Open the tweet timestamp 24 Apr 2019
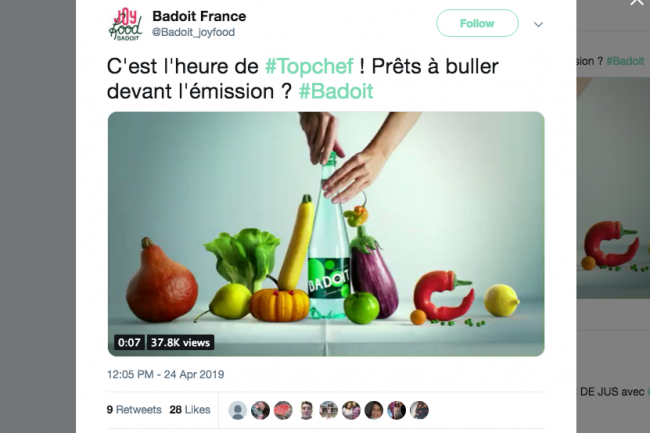The height and width of the screenshot is (433, 650). coord(165,375)
